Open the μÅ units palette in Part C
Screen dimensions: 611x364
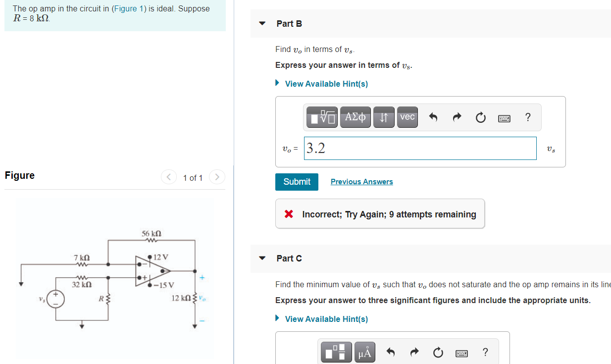(365, 352)
